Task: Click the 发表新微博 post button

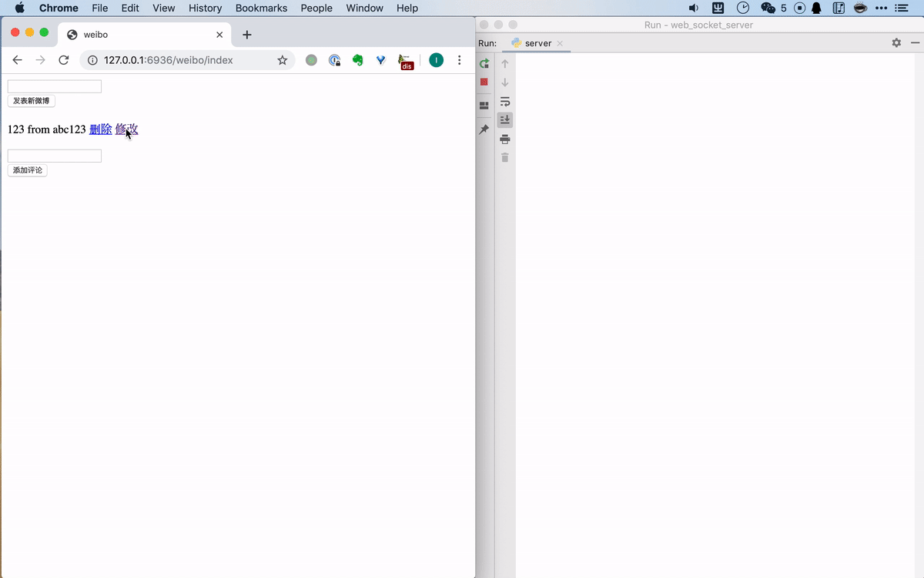Action: click(x=31, y=100)
